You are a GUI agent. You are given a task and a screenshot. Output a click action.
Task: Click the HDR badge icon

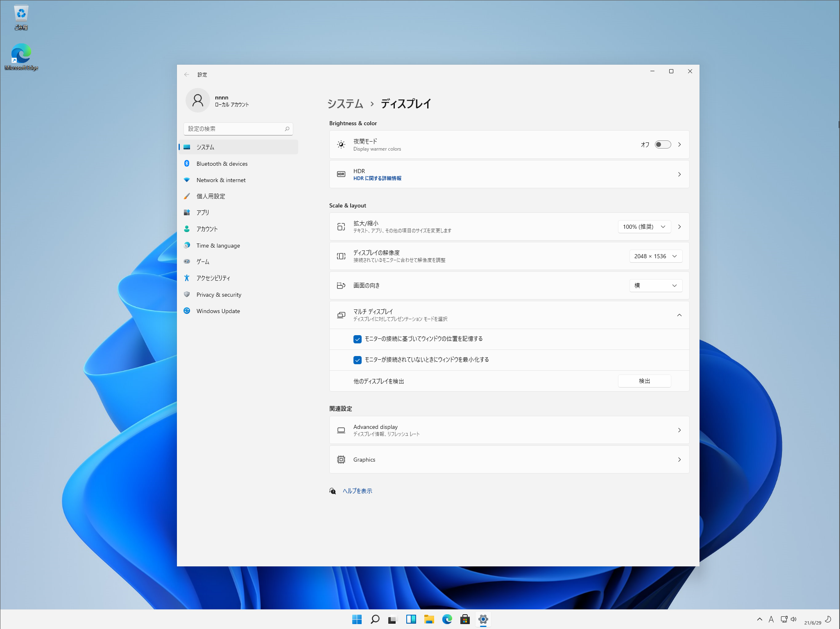(341, 174)
